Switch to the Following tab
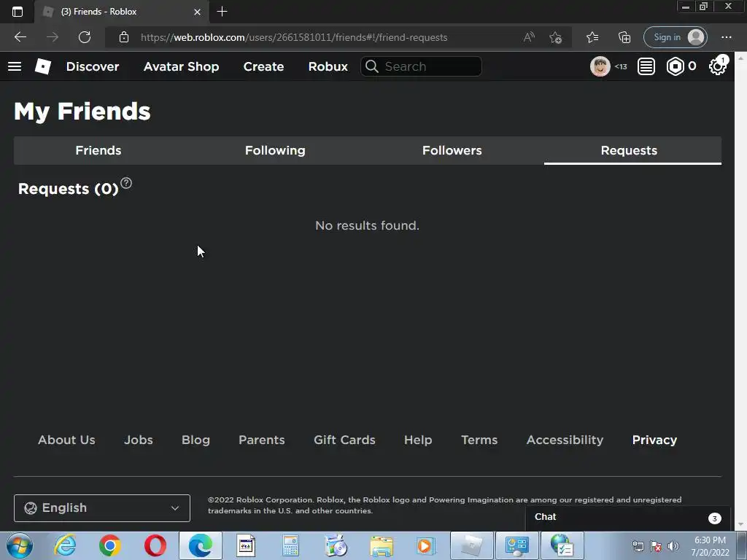This screenshot has height=560, width=747. click(275, 150)
